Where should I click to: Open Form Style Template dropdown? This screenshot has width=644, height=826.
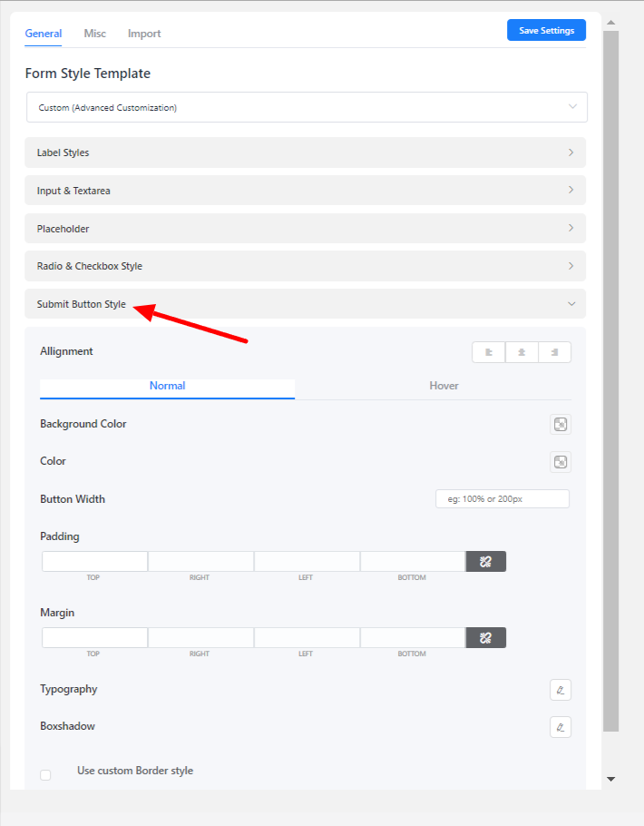[307, 107]
